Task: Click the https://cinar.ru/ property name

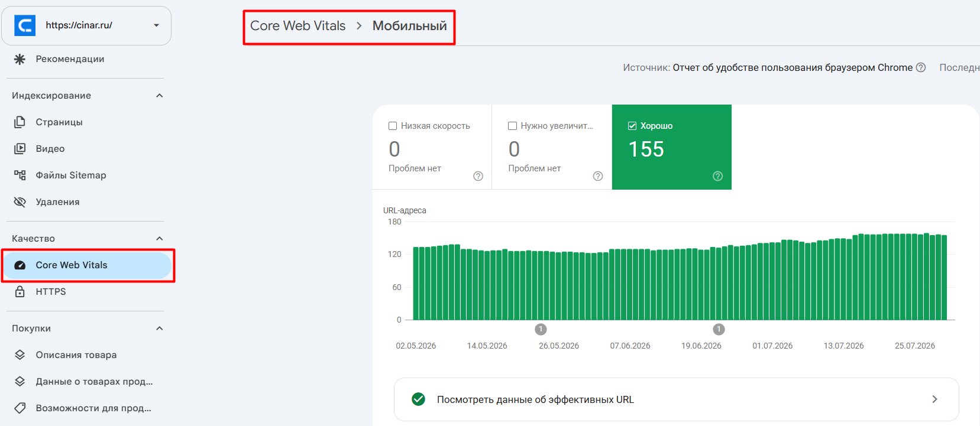Action: tap(79, 25)
